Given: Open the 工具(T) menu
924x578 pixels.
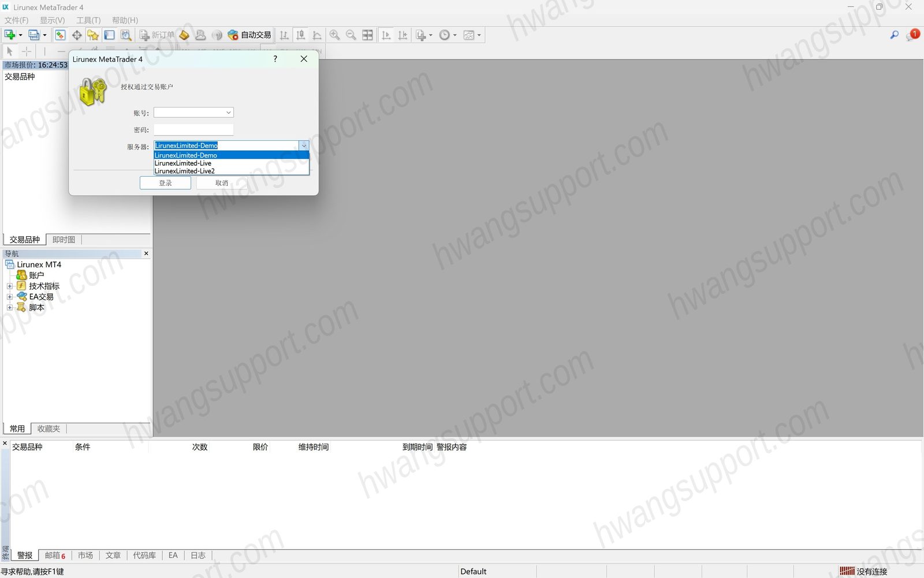Looking at the screenshot, I should (88, 20).
